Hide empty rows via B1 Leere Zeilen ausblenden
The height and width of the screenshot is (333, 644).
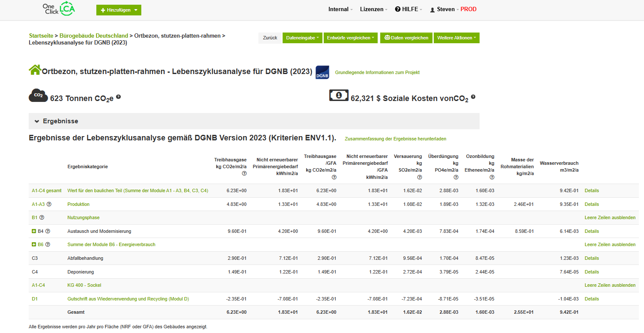coord(610,217)
